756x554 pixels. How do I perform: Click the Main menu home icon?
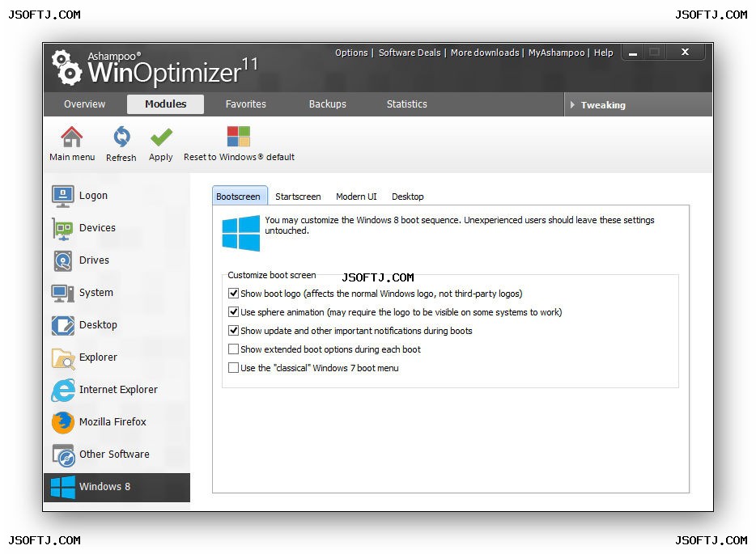point(71,137)
